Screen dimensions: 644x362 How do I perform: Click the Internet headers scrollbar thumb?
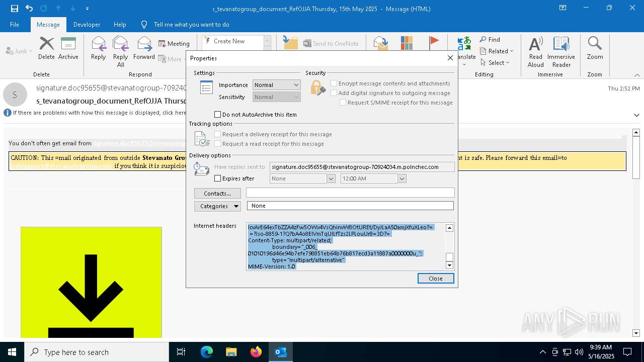[x=450, y=257]
